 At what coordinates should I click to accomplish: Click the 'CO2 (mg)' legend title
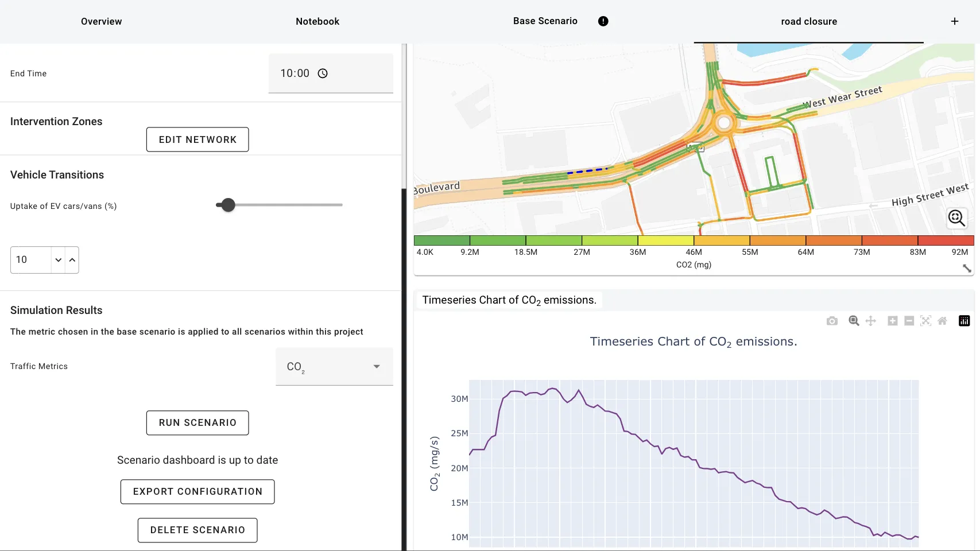tap(694, 265)
